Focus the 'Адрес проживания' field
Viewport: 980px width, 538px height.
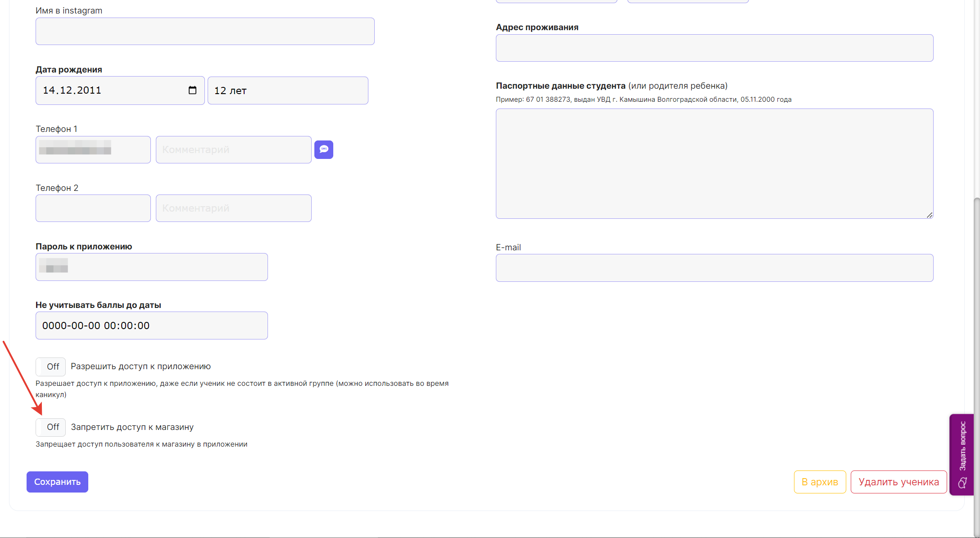[714, 48]
